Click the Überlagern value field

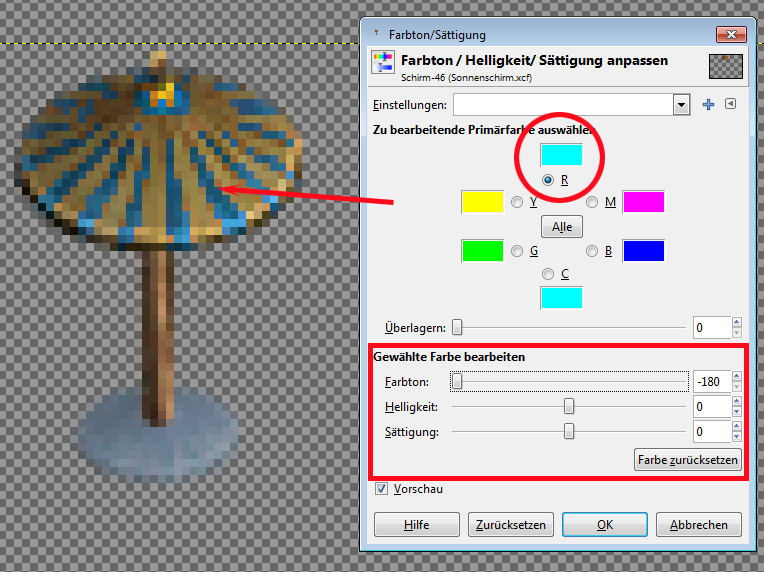(x=712, y=327)
